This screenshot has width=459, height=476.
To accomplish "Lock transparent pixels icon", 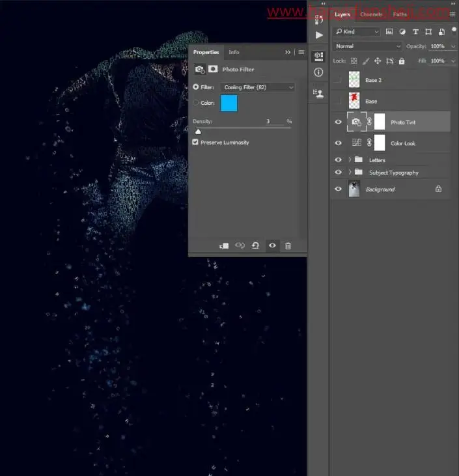I will click(x=354, y=61).
